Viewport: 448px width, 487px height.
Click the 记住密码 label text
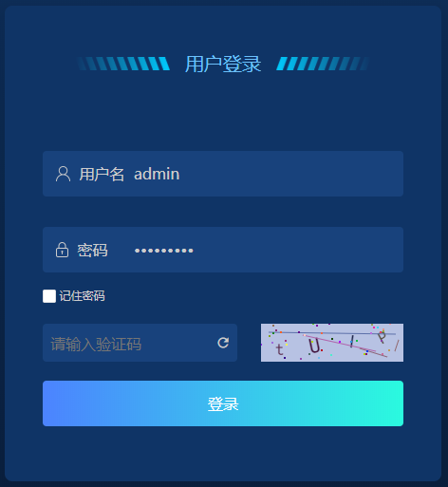(82, 296)
